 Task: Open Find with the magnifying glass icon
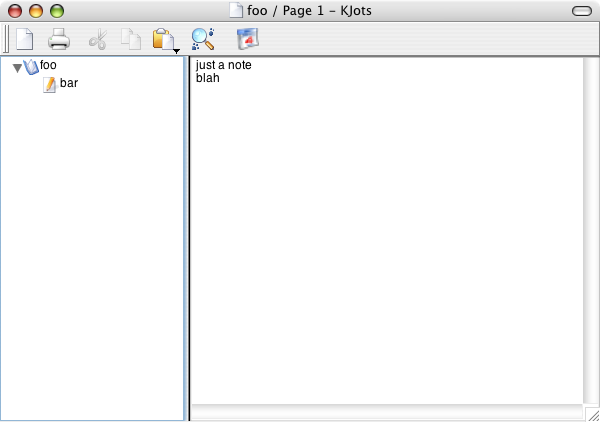(203, 39)
